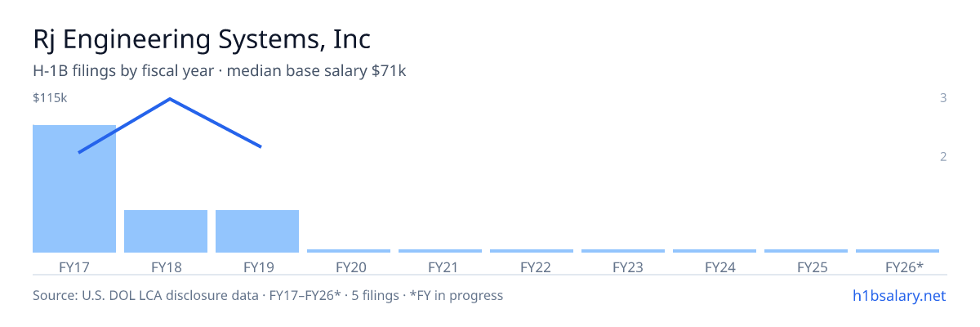Image resolution: width=980 pixels, height=327 pixels.
Task: Click the right axis value 3
Action: [x=943, y=98]
